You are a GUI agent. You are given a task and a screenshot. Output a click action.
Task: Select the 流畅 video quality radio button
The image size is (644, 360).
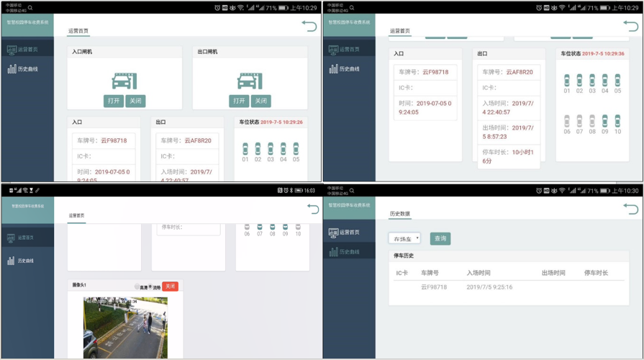(150, 287)
